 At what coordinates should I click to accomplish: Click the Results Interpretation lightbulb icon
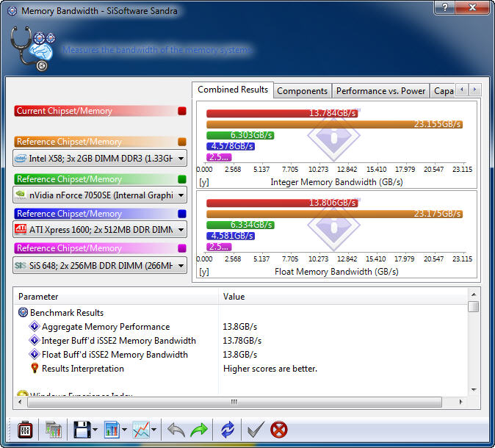click(x=35, y=368)
